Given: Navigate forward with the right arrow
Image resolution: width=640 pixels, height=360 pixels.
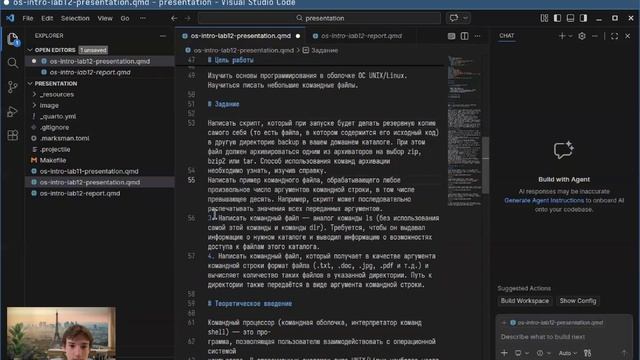Looking at the screenshot, I should [x=187, y=18].
